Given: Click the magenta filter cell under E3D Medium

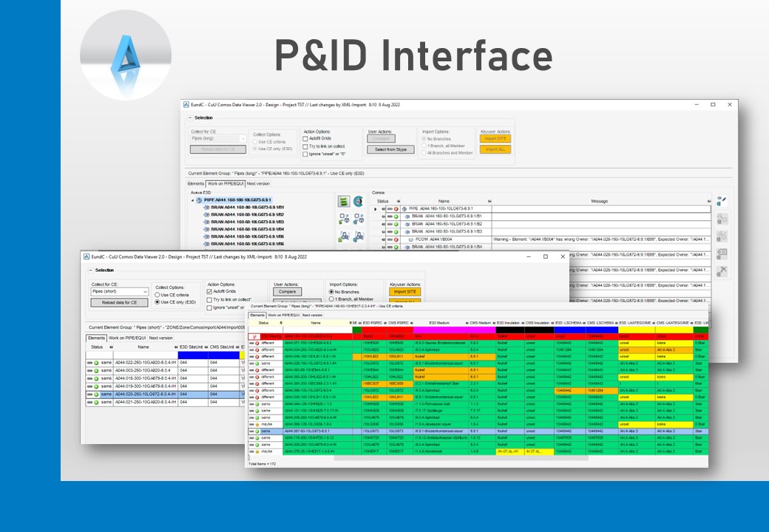Looking at the screenshot, I should [441, 330].
